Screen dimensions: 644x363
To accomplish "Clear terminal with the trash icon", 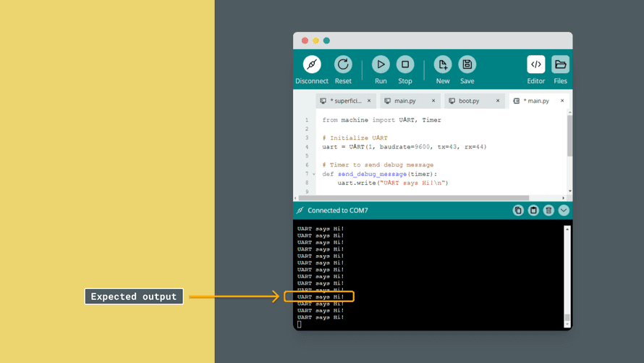I will pos(548,211).
